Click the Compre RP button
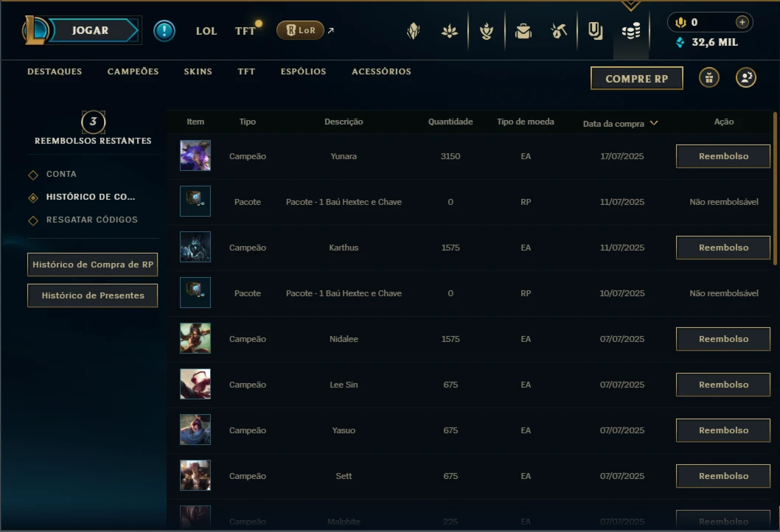The width and height of the screenshot is (780, 532). [x=637, y=79]
